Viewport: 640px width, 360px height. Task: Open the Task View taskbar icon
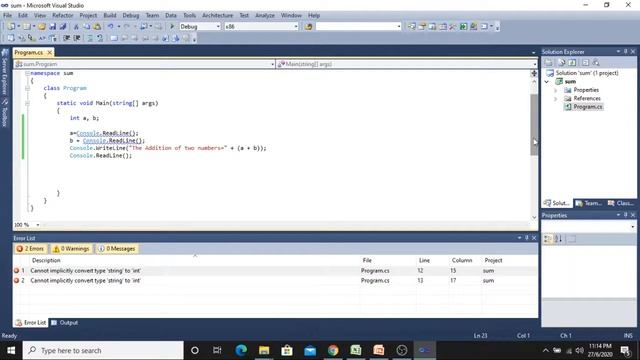point(217,350)
